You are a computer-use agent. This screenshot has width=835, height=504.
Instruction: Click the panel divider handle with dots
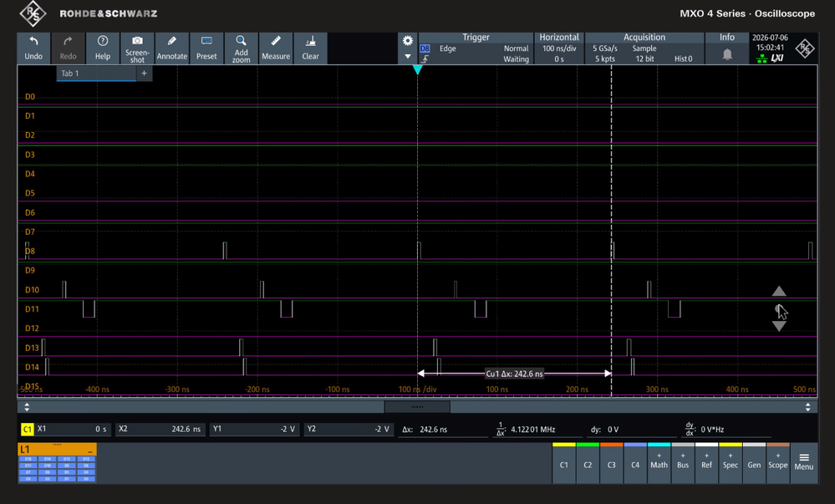tap(418, 407)
